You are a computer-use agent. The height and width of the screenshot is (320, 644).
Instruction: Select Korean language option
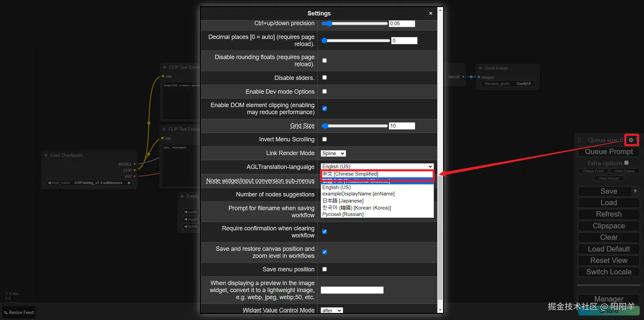point(377,208)
